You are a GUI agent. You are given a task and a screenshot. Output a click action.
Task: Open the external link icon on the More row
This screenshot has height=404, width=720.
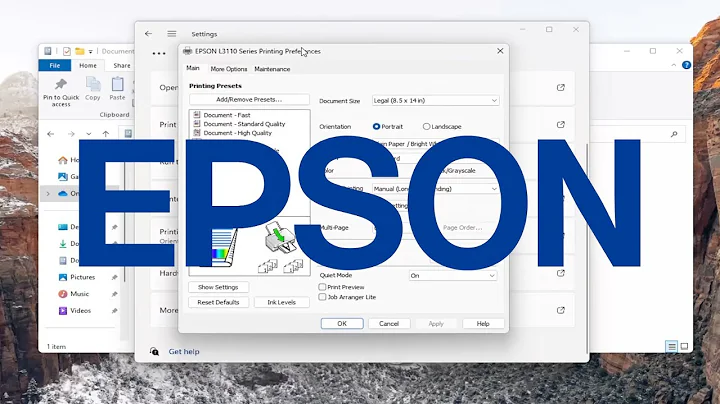561,310
